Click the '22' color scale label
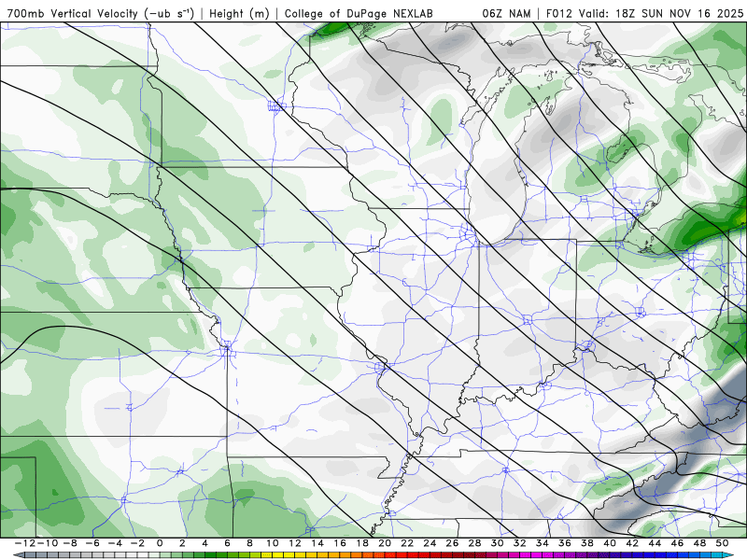Viewport: 747px width, 560px height. (407, 543)
